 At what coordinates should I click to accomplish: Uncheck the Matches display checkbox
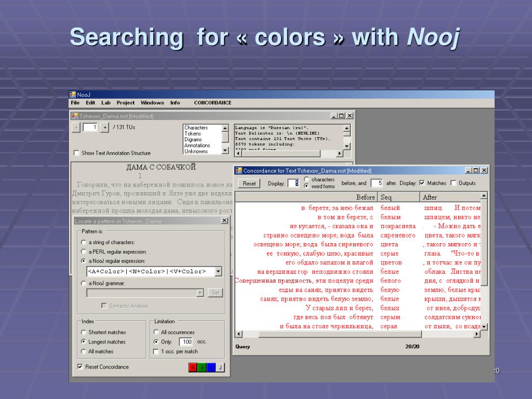tap(422, 183)
